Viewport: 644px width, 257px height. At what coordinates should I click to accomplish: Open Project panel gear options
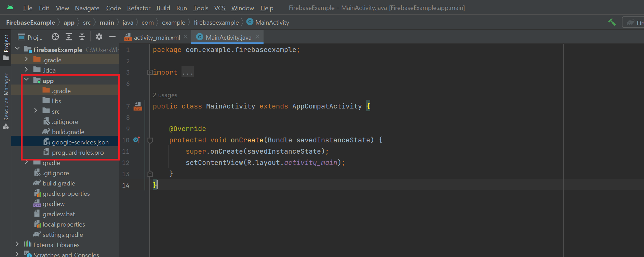click(99, 37)
